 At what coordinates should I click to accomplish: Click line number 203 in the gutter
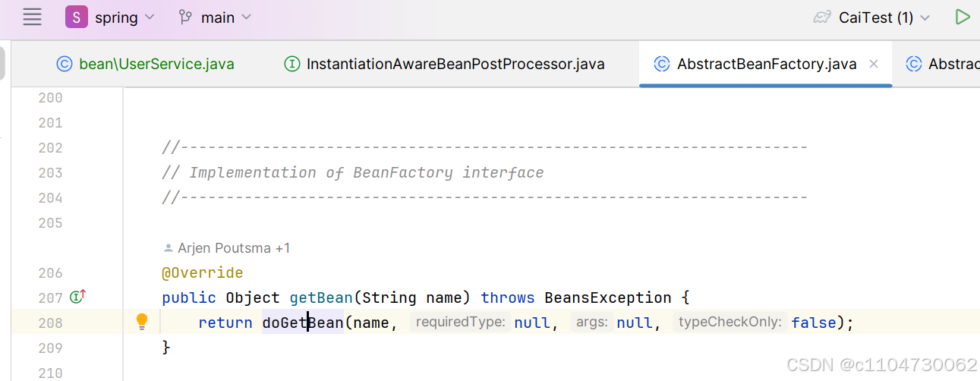51,172
